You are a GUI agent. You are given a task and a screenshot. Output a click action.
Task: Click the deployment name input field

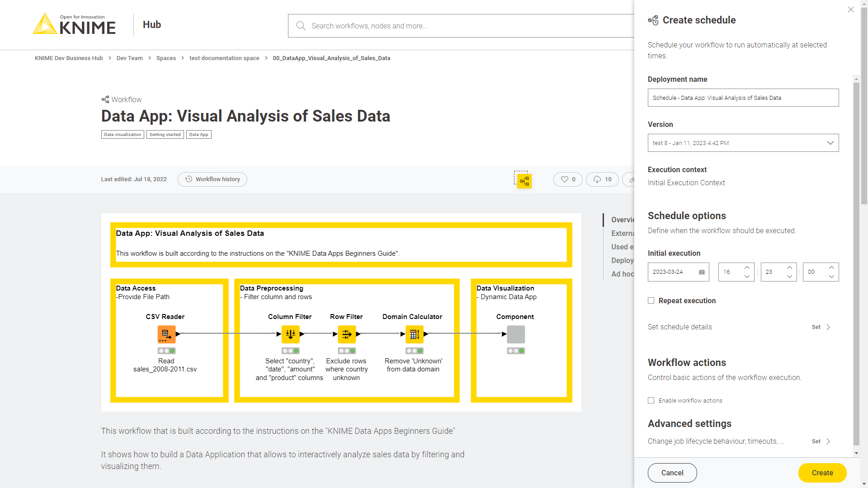743,98
